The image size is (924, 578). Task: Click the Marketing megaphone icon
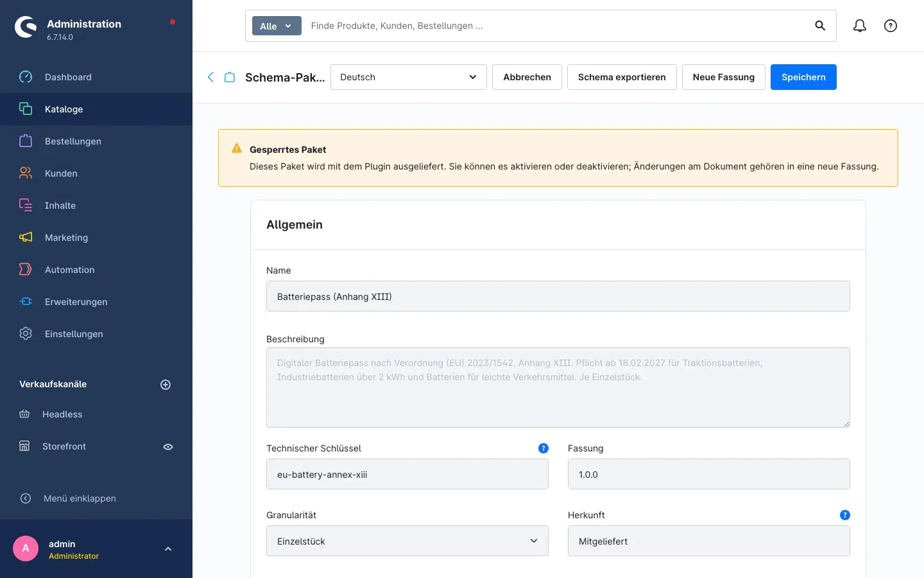click(x=26, y=238)
